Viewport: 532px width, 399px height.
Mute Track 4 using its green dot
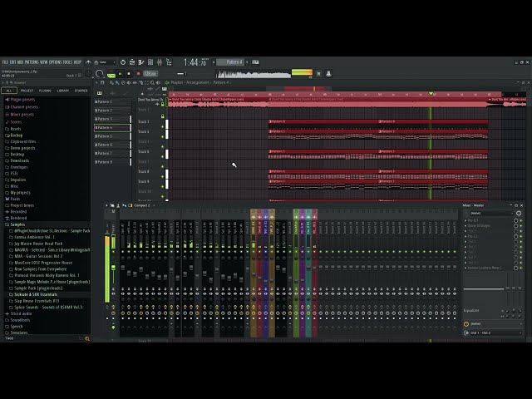pos(163,136)
